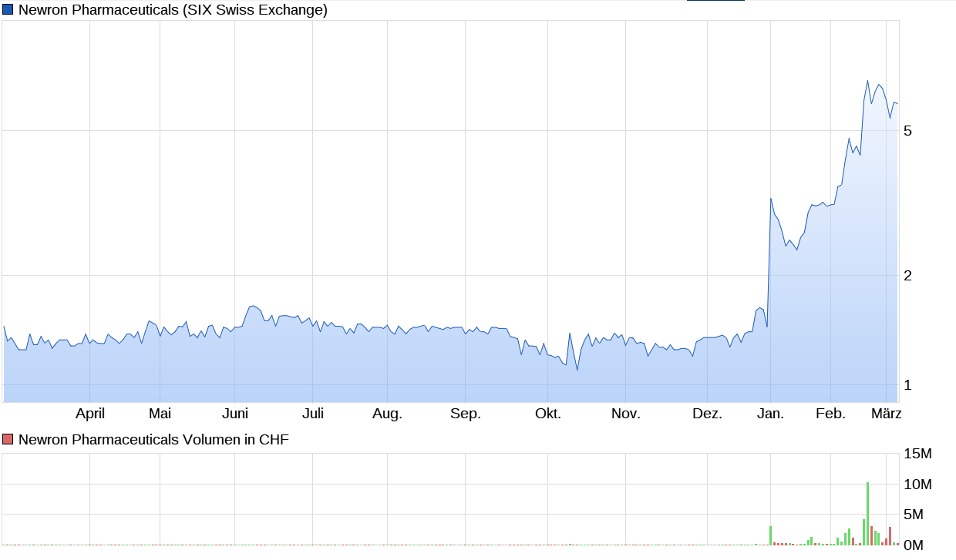Click the Juli month marker

pos(313,414)
